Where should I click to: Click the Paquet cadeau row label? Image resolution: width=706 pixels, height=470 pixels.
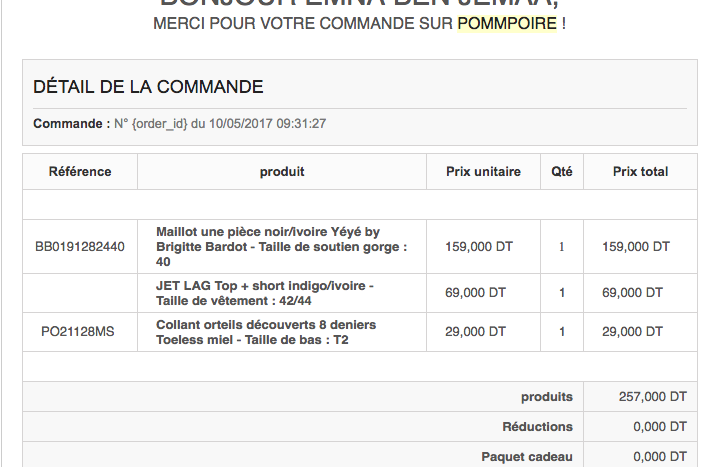[x=527, y=456]
